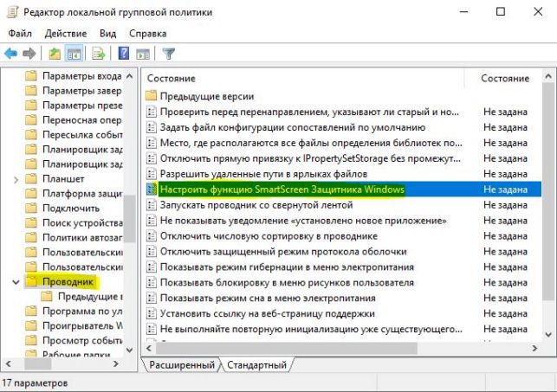Click tree pane scroll up arrow
The image size is (557, 392).
pos(130,76)
